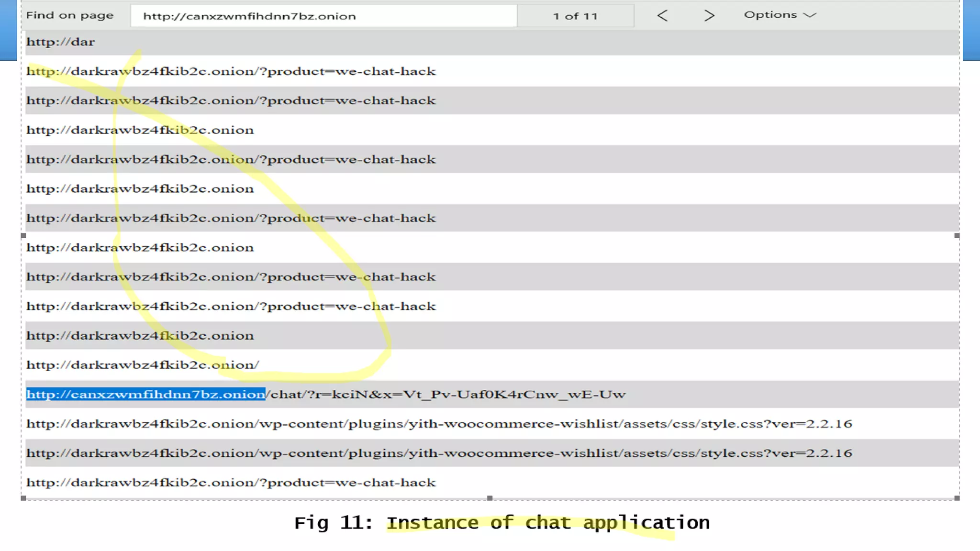The image size is (980, 551).
Task: Click the second yith-woocommerce-wishlist style.css URL
Action: 439,453
